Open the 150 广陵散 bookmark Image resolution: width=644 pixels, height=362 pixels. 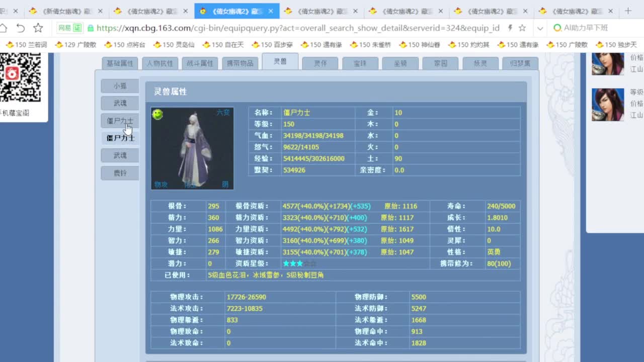tap(567, 45)
